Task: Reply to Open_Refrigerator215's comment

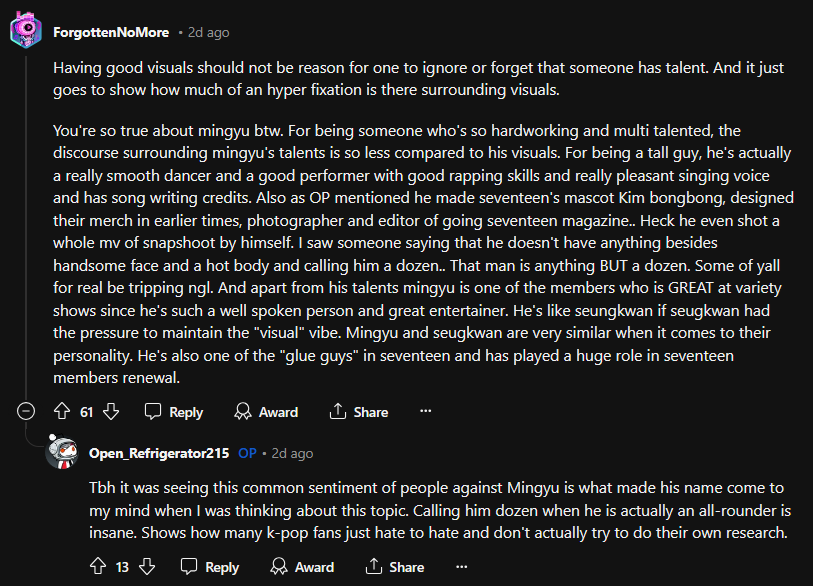Action: click(210, 567)
